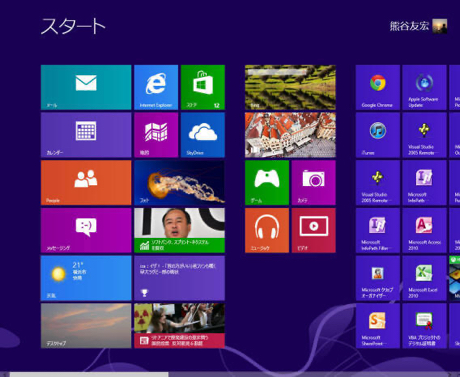
Task: Open the Music headphones tile
Action: click(x=267, y=230)
